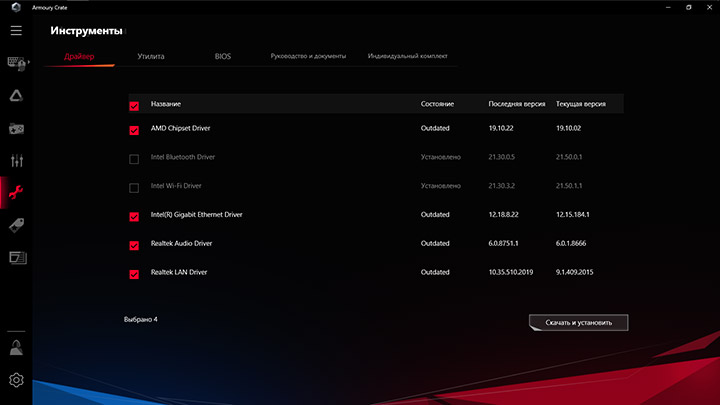
Task: Check the Intel Wi-Fi Driver checkbox
Action: pos(134,188)
